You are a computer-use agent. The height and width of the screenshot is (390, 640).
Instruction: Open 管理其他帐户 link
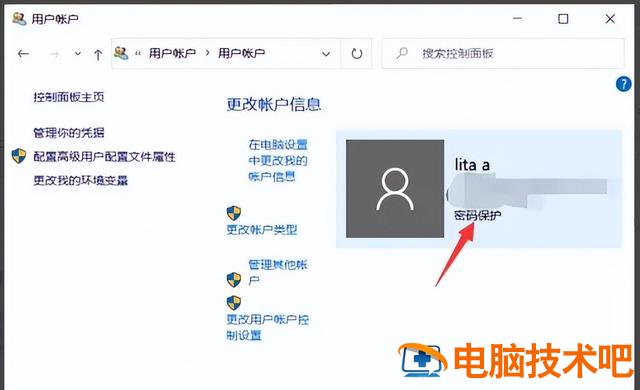(x=278, y=273)
